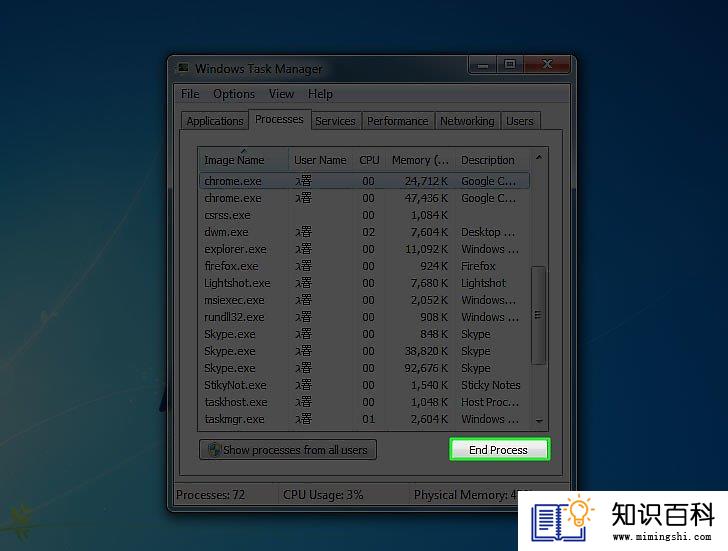This screenshot has height=551, width=728.
Task: Select the taskmgr.exe process
Action: (364, 419)
